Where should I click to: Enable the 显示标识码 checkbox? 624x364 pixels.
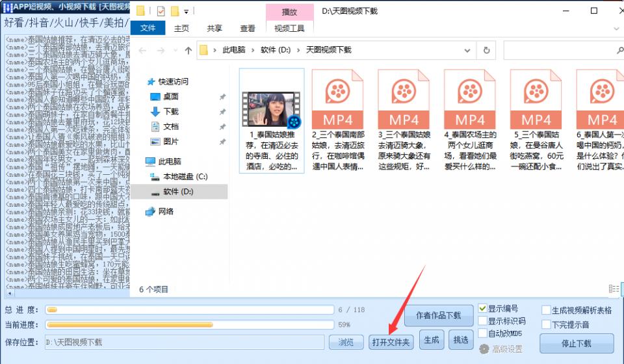coord(483,320)
